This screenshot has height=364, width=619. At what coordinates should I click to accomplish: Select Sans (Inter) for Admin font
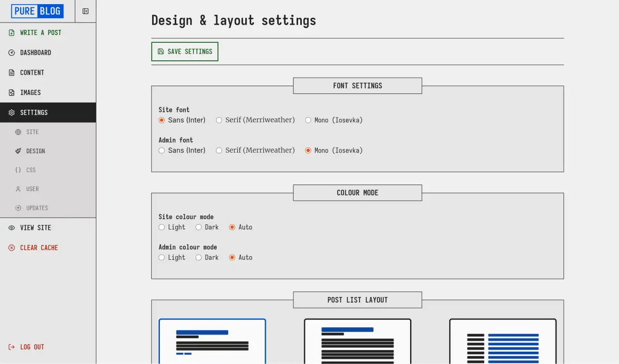tap(161, 151)
